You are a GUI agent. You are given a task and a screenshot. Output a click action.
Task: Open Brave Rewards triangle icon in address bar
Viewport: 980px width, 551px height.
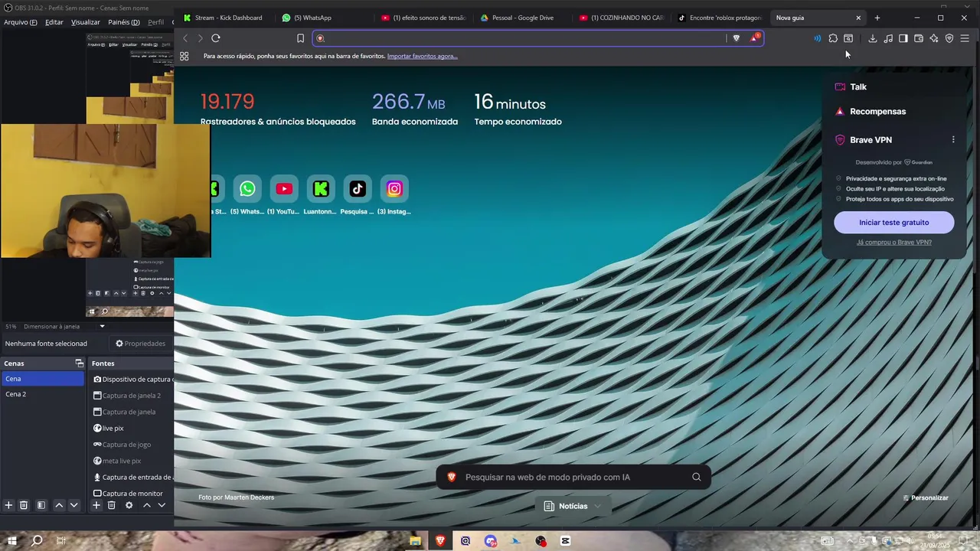(x=754, y=38)
